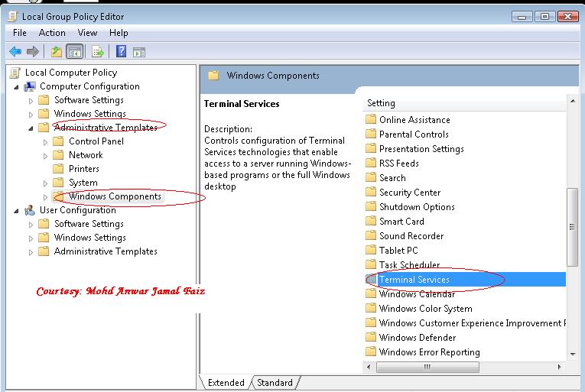The image size is (585, 392).
Task: Expand the Windows Components tree node
Action: pyautogui.click(x=46, y=197)
